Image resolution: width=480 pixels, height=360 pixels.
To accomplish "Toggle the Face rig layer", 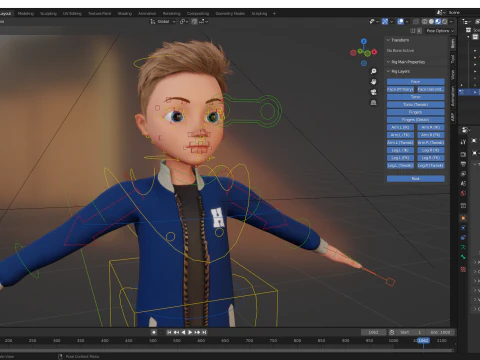I will [x=415, y=82].
